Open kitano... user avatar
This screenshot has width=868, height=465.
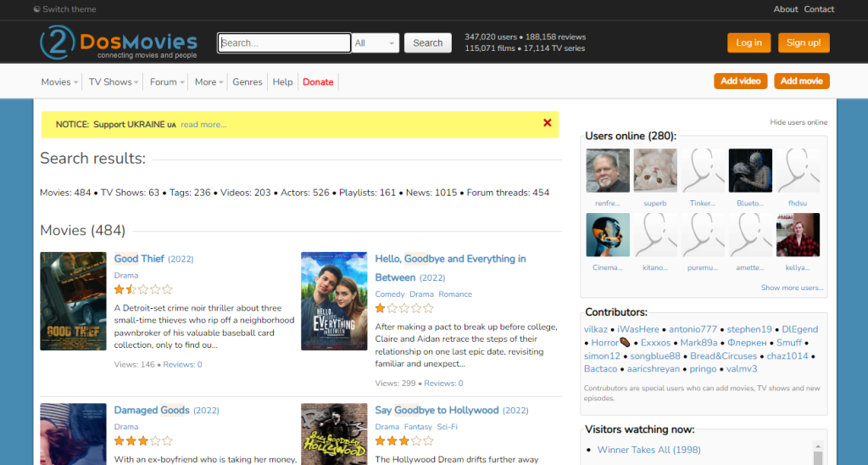tap(655, 234)
